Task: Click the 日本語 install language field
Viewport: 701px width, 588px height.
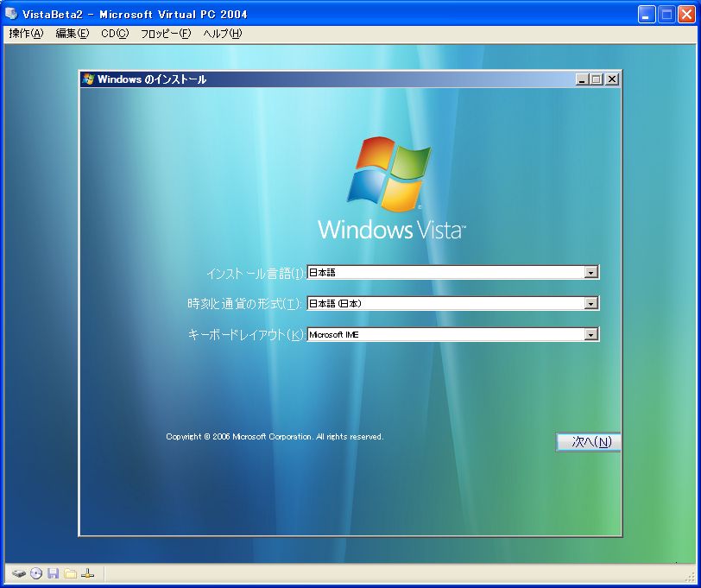Action: 453,272
